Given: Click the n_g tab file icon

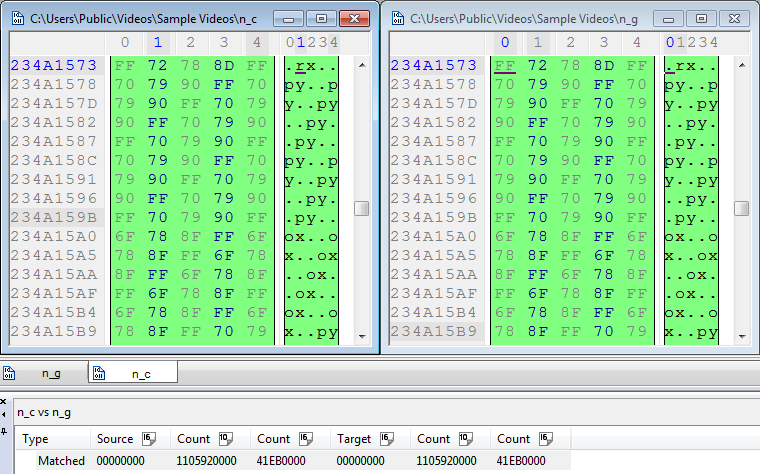Looking at the screenshot, I should coord(9,373).
